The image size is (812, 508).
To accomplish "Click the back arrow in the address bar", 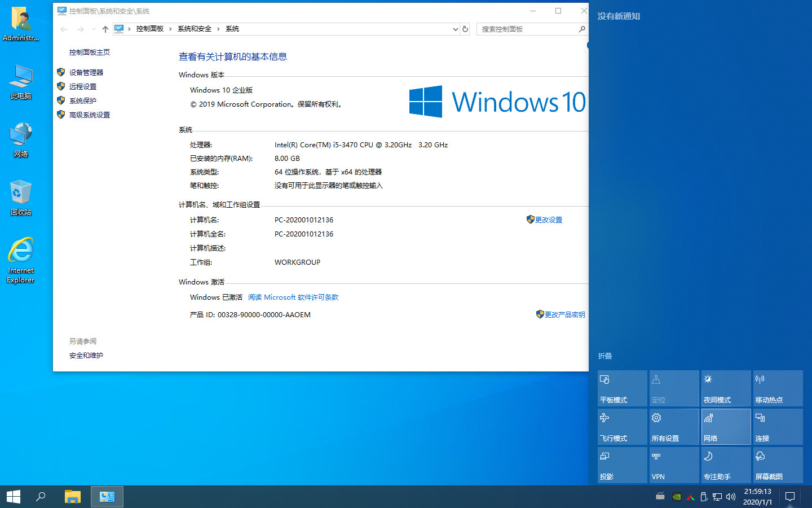I will point(64,29).
